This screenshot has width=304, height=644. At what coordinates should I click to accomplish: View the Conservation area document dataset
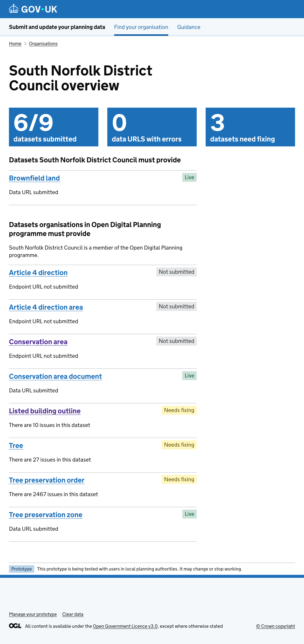55,376
